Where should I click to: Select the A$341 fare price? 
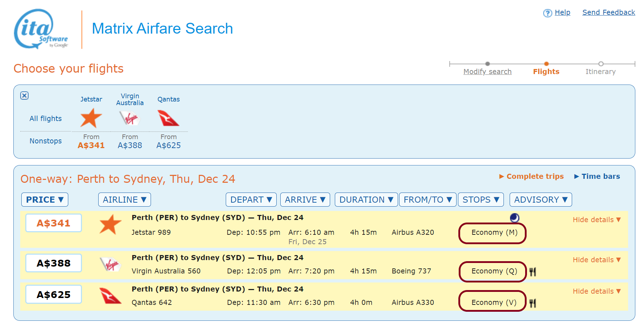coord(53,223)
